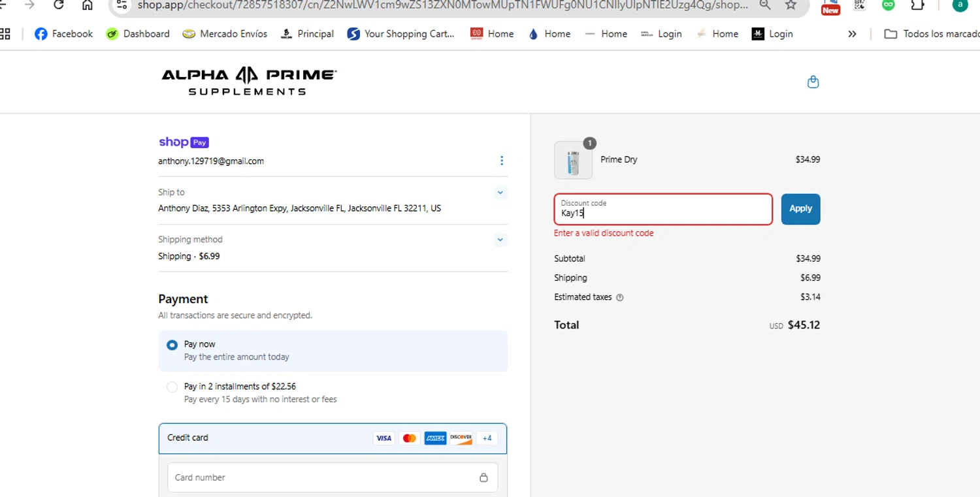Viewport: 980px width, 497px height.
Task: Open the Facebook bookmark
Action: 64,34
